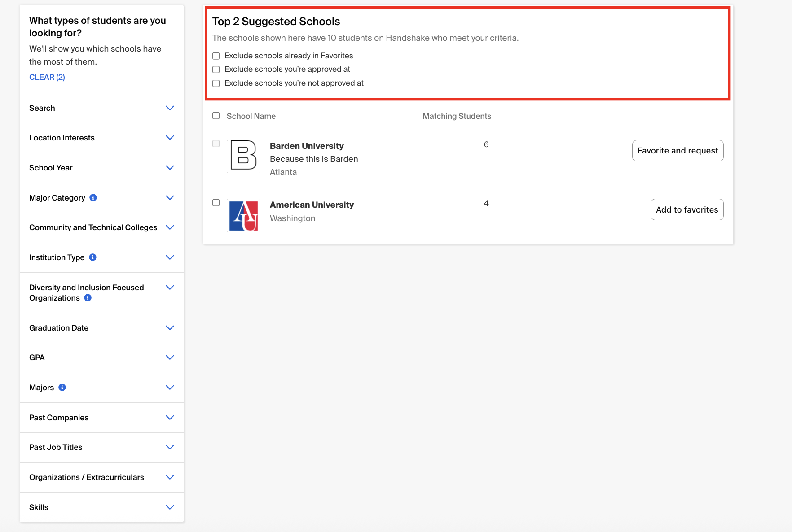Click the Diversity and Inclusion Organizations info icon
The image size is (792, 532).
pyautogui.click(x=88, y=298)
